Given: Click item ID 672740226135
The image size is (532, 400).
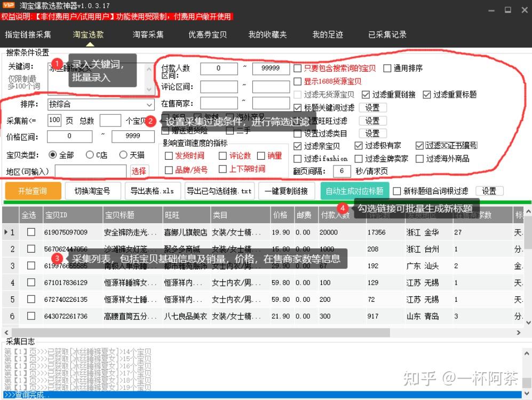Looking at the screenshot, I should [x=66, y=300].
